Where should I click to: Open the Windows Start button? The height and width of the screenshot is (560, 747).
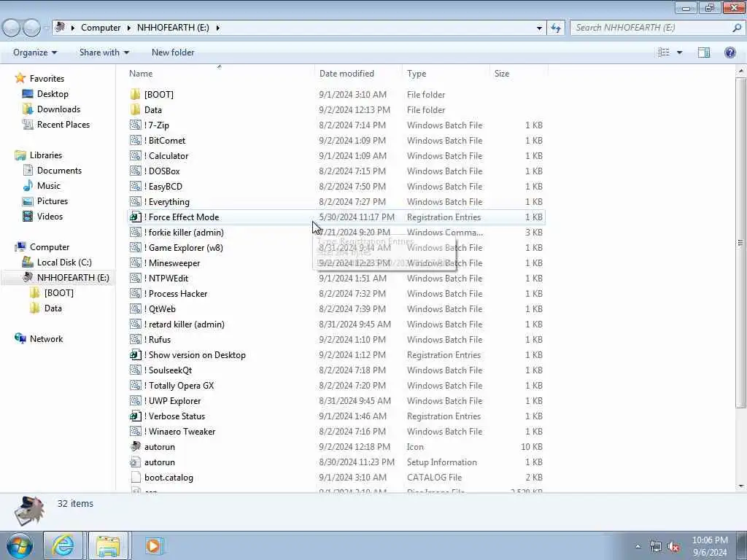[x=20, y=545]
